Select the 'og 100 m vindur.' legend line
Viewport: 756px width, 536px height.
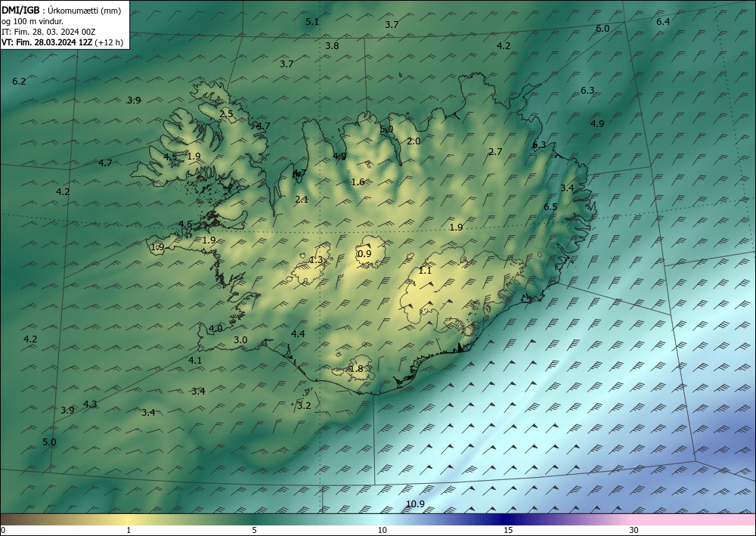[x=33, y=21]
